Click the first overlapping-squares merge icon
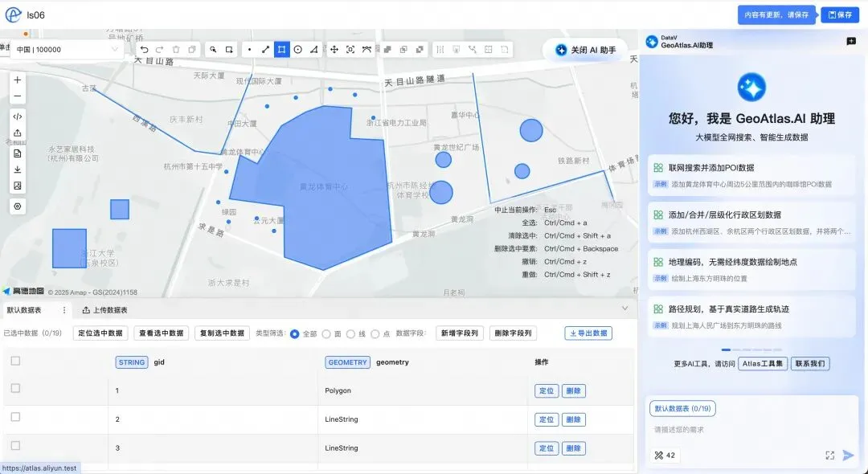 [x=387, y=50]
